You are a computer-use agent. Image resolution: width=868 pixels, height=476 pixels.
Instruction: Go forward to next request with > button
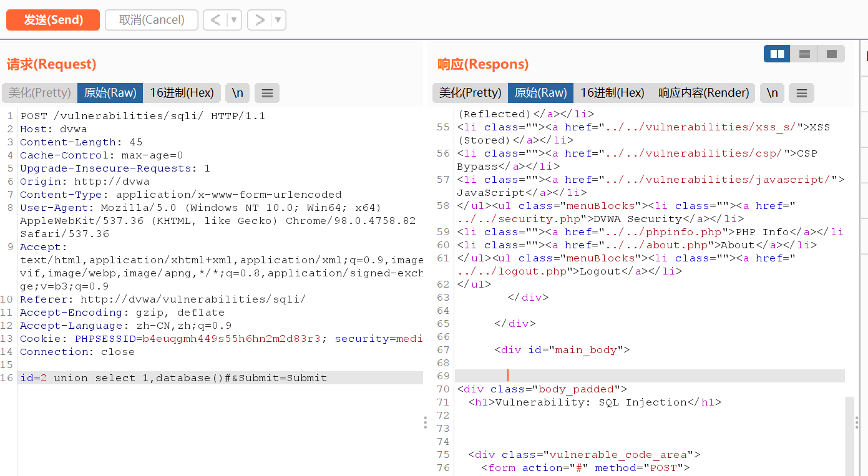click(260, 20)
